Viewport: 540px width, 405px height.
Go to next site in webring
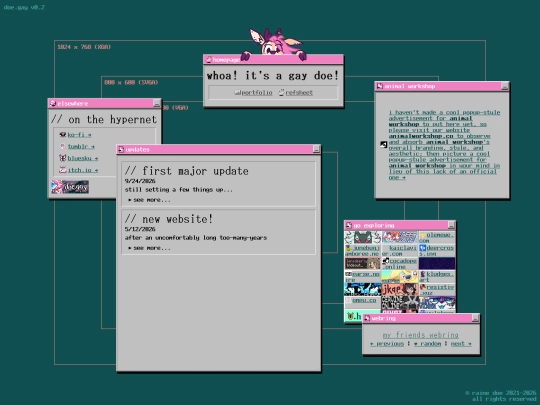(461, 344)
